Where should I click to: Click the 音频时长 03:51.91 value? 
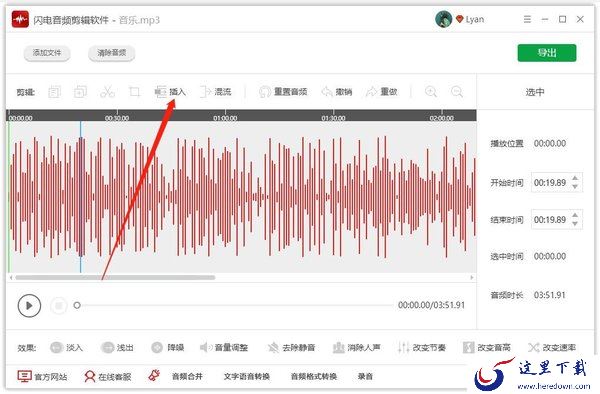(x=550, y=295)
